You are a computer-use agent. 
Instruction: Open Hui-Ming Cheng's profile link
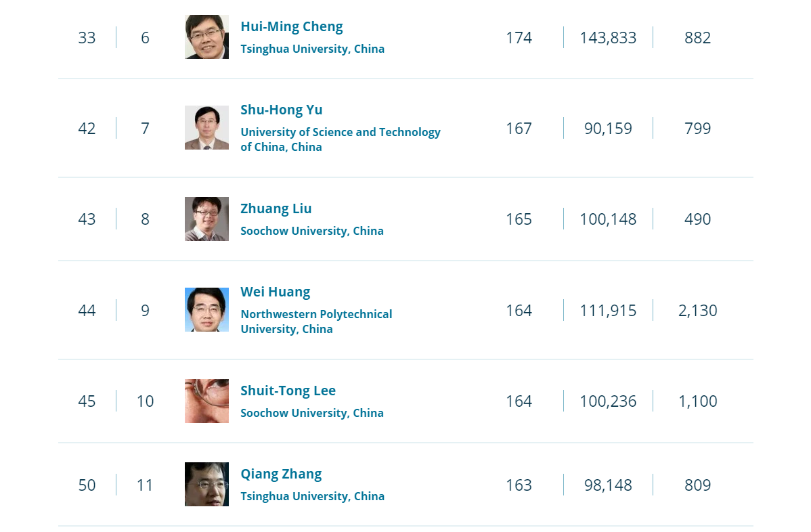292,27
